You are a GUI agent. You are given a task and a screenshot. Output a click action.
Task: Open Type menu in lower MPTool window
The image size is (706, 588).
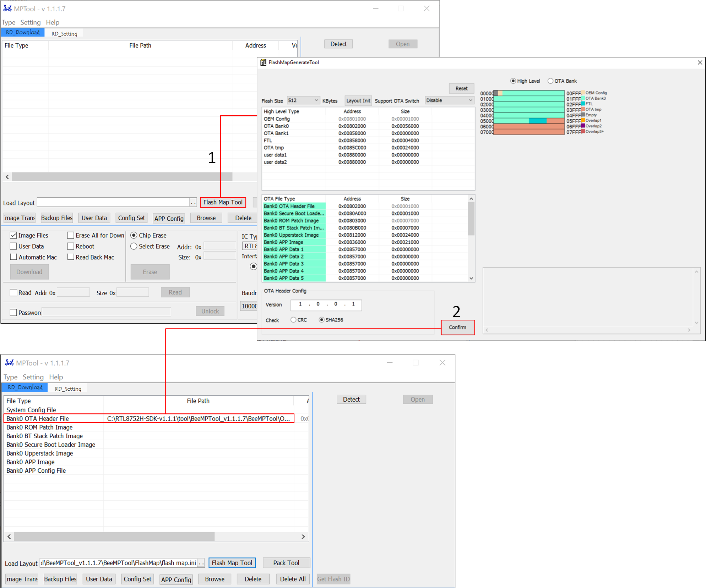[11, 377]
